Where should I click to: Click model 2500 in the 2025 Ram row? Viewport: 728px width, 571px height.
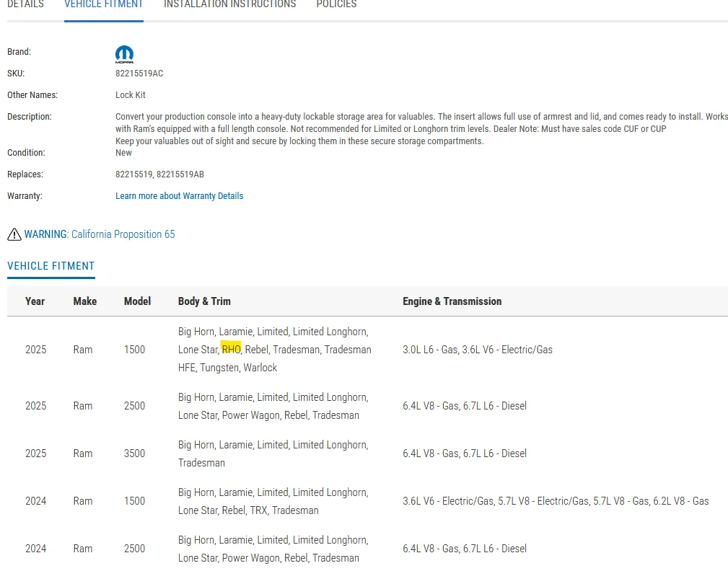tap(135, 406)
